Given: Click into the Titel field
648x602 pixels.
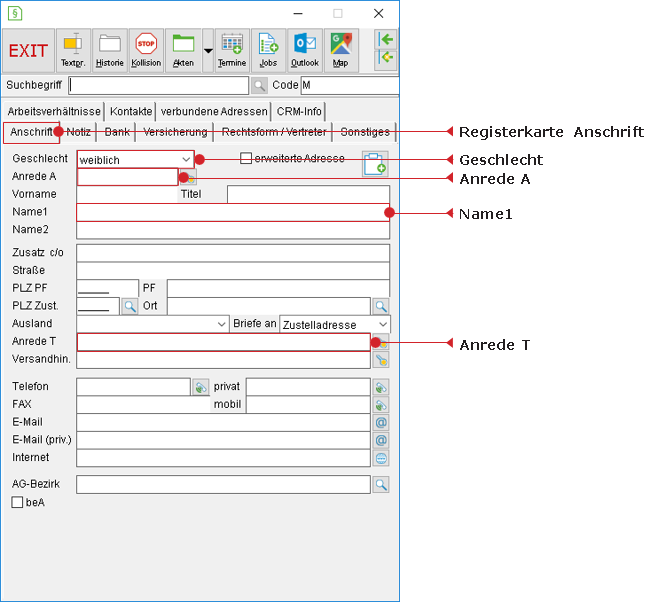Looking at the screenshot, I should click(308, 194).
